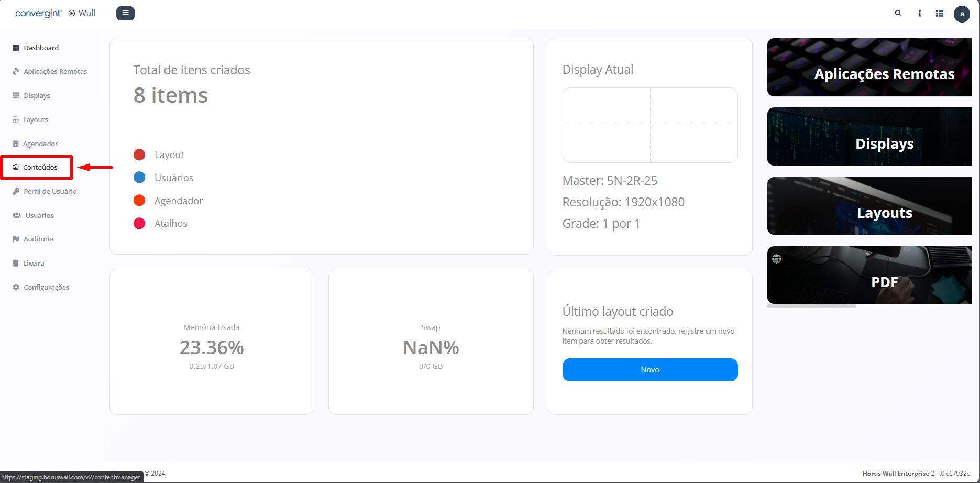The image size is (980, 483).
Task: Toggle the blue Usuários legend dot
Action: (x=139, y=178)
